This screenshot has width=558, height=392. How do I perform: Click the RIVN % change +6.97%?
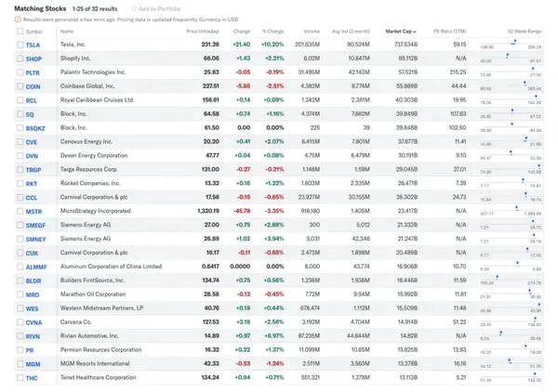point(274,335)
